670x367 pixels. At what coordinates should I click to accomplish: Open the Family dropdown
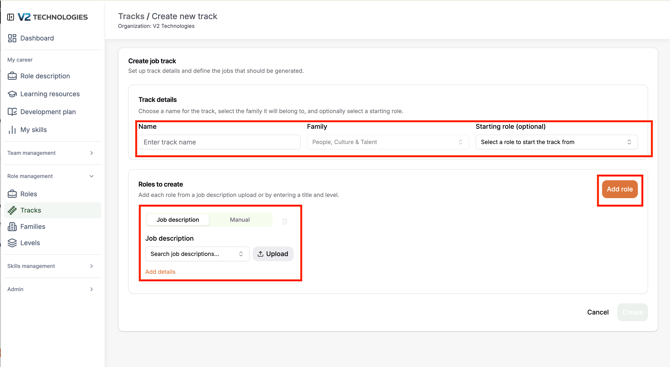388,142
